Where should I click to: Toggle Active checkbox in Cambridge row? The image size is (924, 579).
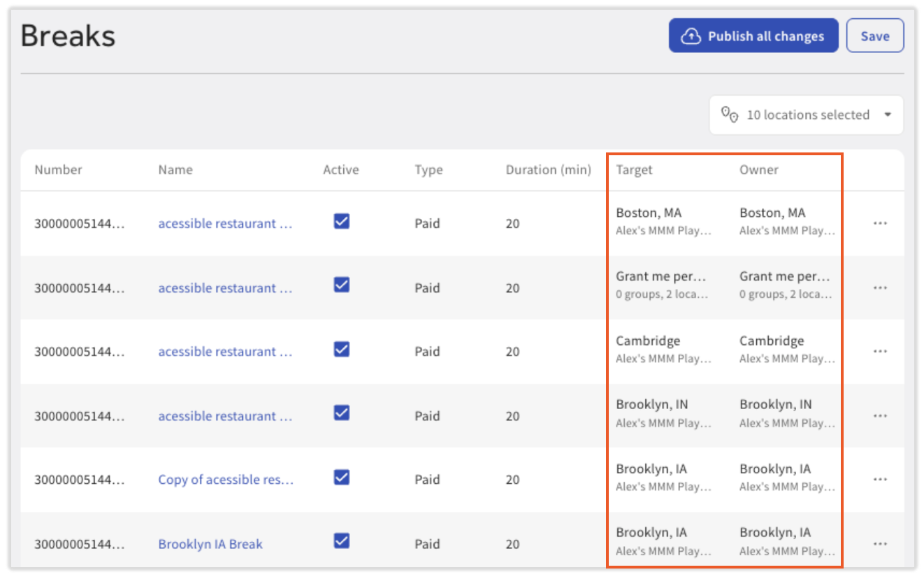[341, 350]
